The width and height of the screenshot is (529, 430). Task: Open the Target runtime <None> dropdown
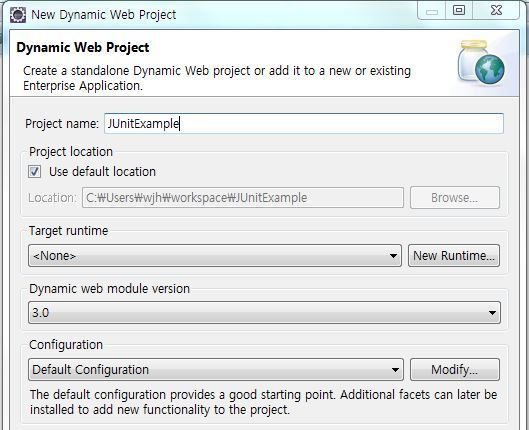215,256
